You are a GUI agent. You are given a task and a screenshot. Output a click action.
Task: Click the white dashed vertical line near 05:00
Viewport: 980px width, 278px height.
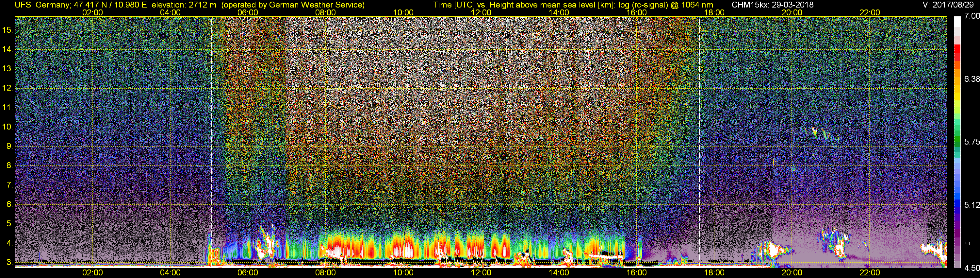click(x=212, y=142)
